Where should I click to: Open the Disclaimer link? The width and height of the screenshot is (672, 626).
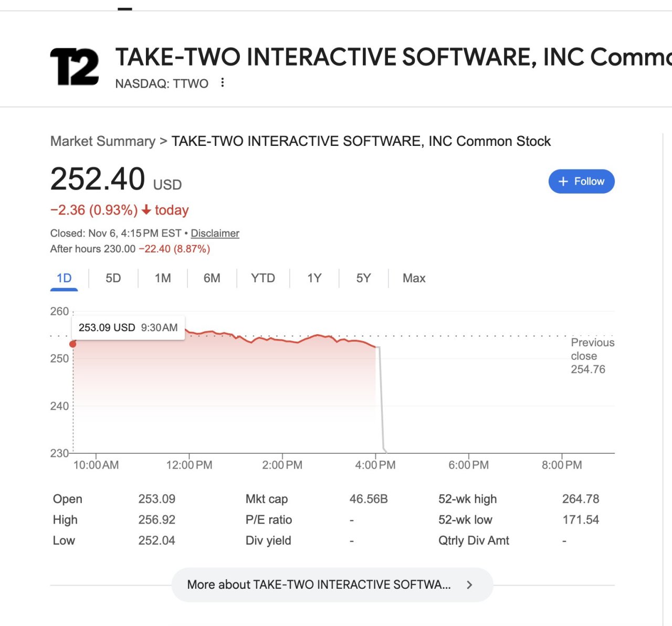215,234
